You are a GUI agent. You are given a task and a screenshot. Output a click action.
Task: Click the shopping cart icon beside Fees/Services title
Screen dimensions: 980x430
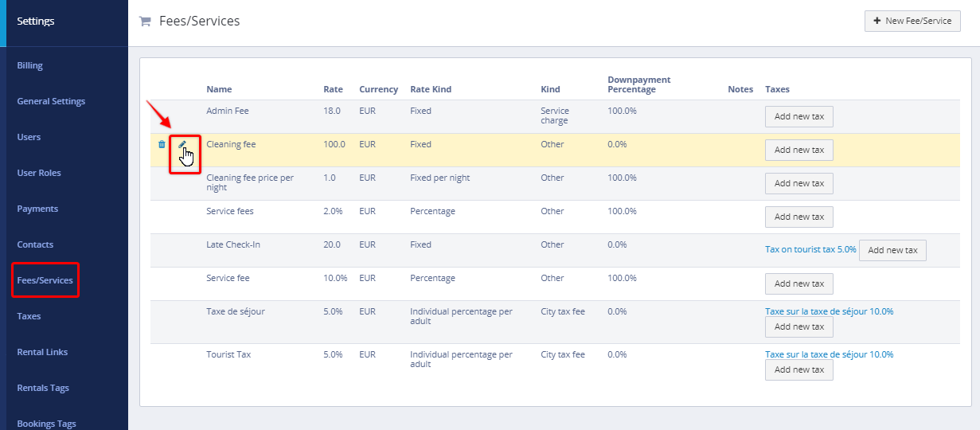(x=145, y=21)
